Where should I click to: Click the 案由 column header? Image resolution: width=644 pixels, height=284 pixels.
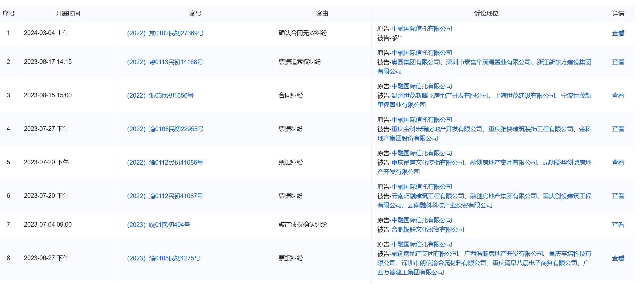click(x=322, y=14)
